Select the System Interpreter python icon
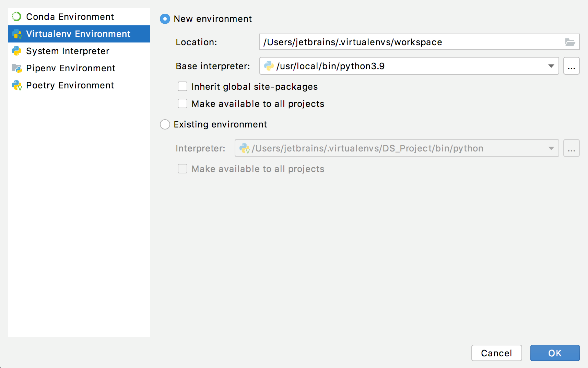This screenshot has height=368, width=588. click(16, 51)
